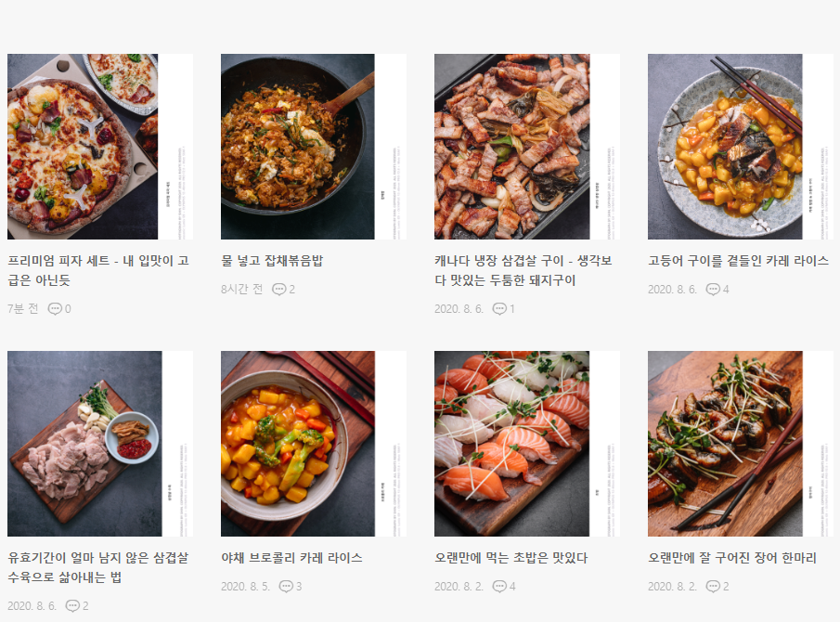
Task: Open the mackerel curry rice plate photo
Action: point(741,147)
